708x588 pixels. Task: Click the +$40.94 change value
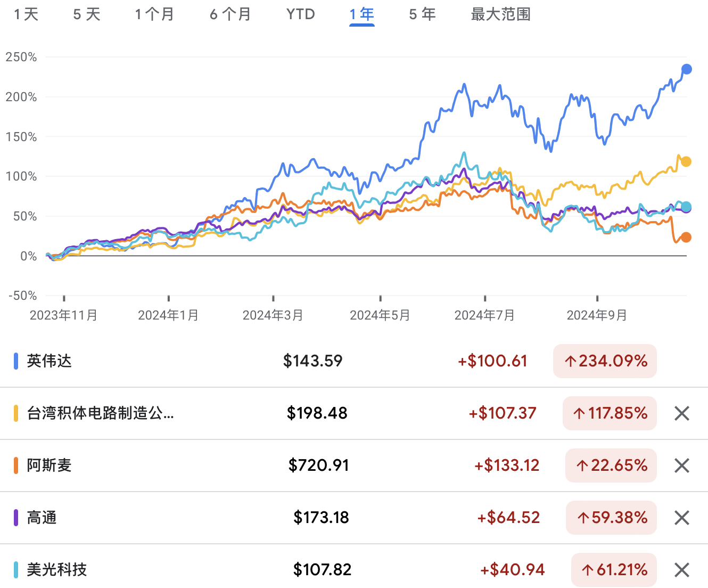coord(513,570)
